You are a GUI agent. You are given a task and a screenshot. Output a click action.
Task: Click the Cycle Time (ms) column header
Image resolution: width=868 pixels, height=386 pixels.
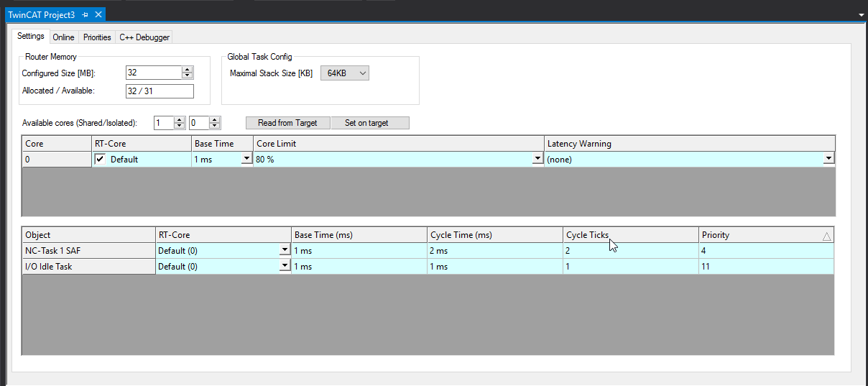[495, 235]
